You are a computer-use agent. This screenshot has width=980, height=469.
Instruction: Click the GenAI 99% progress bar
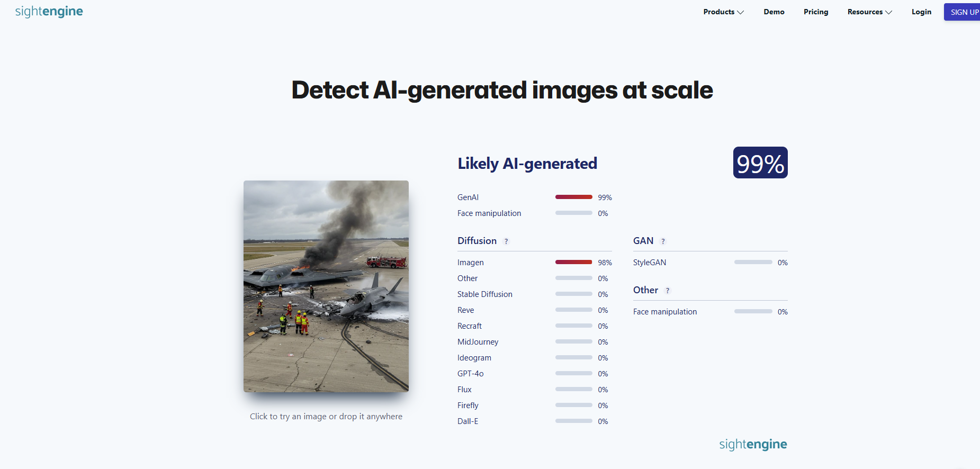(x=574, y=197)
